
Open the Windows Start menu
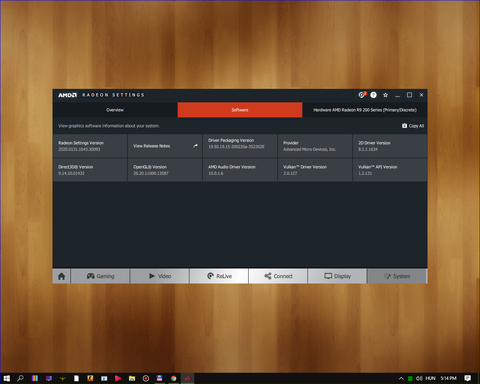[7, 378]
